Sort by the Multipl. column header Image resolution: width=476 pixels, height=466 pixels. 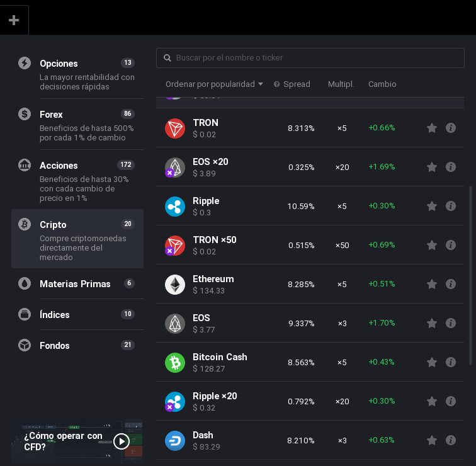[341, 84]
